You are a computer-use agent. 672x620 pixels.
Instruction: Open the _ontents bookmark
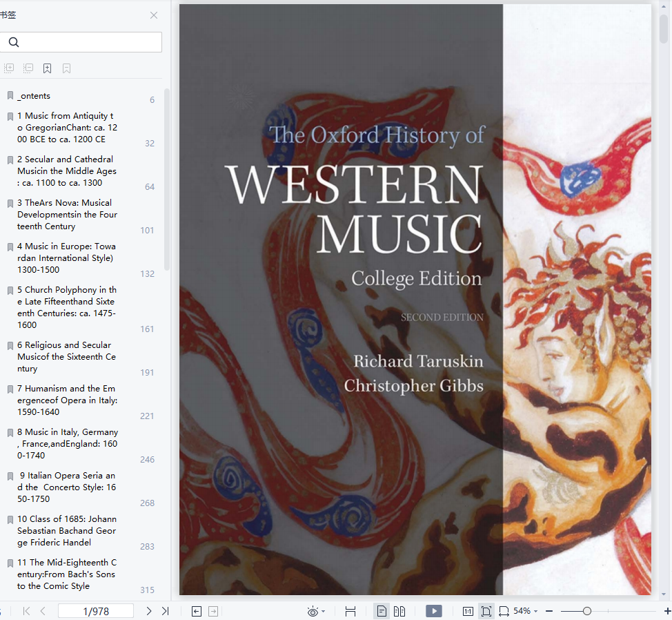point(34,95)
